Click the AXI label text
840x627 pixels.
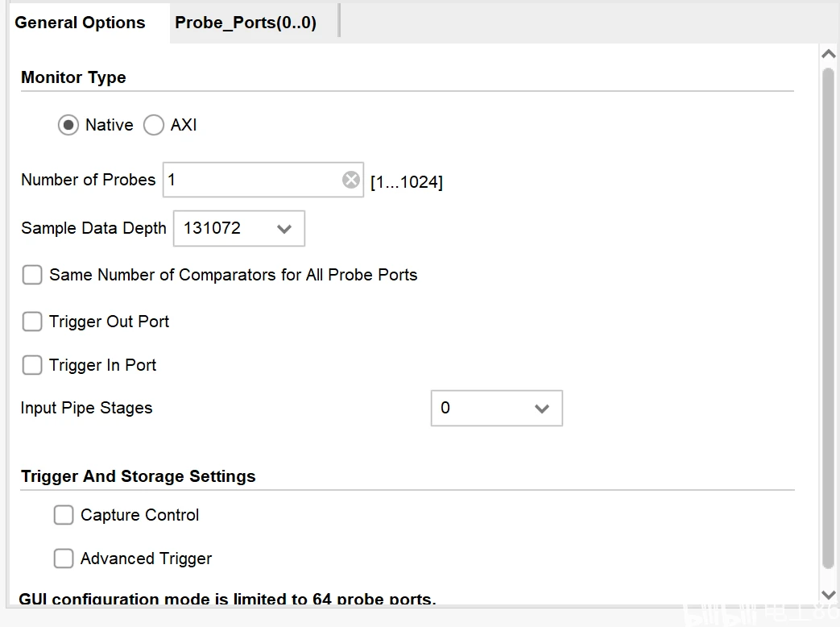pos(184,126)
